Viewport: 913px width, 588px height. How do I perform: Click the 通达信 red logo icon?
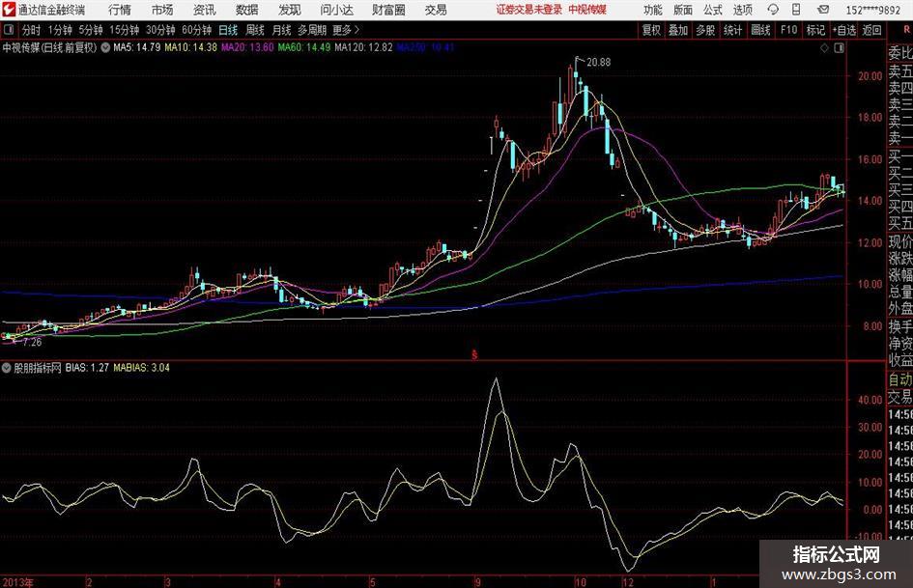pyautogui.click(x=9, y=10)
